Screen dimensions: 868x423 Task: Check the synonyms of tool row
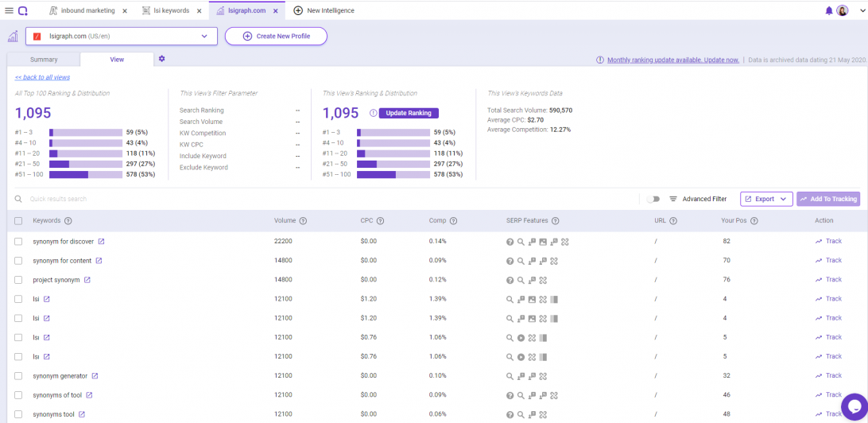tap(19, 394)
